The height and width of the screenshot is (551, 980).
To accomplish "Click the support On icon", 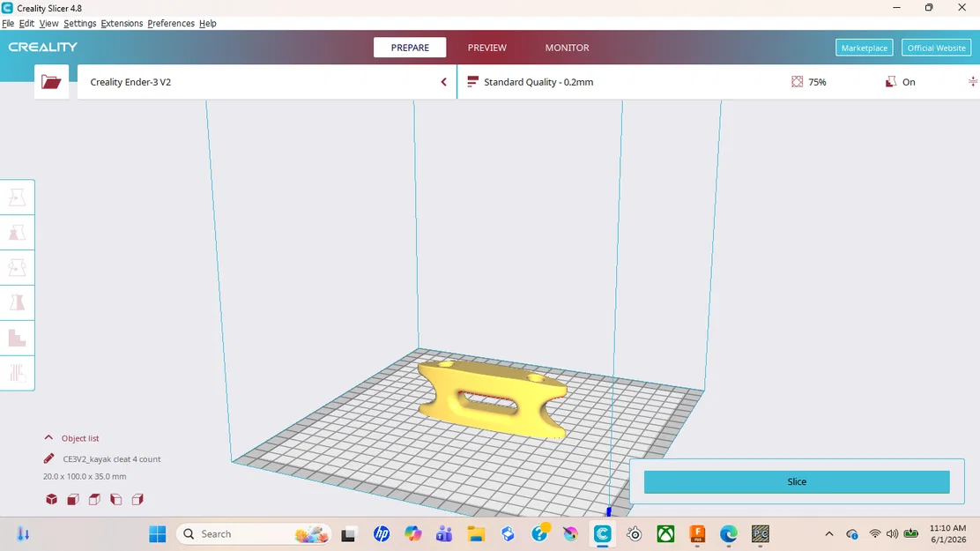I will point(891,82).
